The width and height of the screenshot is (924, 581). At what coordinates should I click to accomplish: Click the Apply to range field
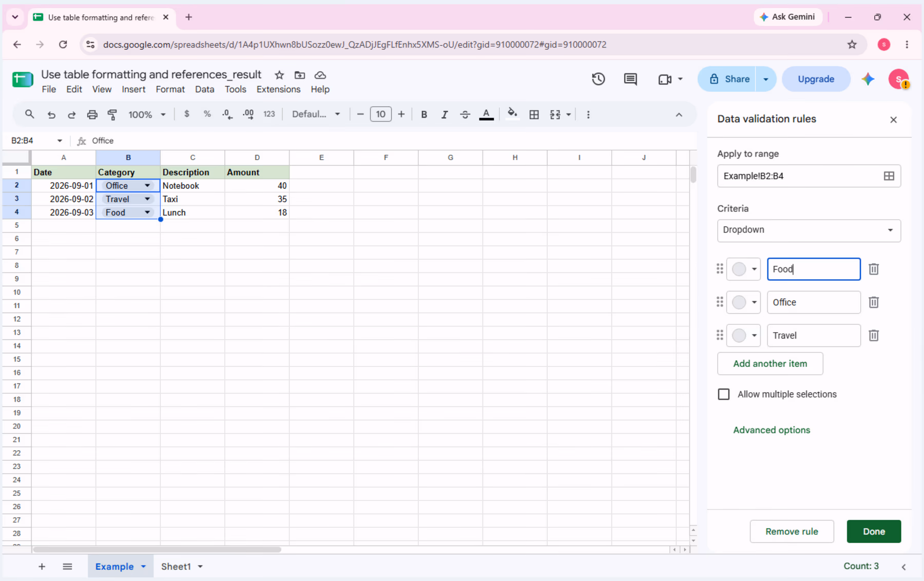pyautogui.click(x=809, y=176)
